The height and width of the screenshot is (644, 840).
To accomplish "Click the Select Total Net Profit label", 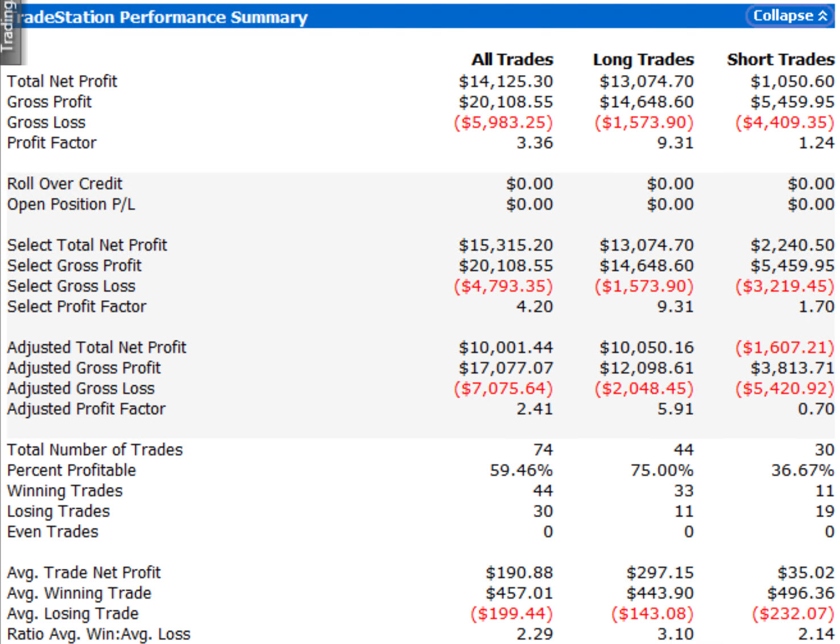I will point(87,245).
